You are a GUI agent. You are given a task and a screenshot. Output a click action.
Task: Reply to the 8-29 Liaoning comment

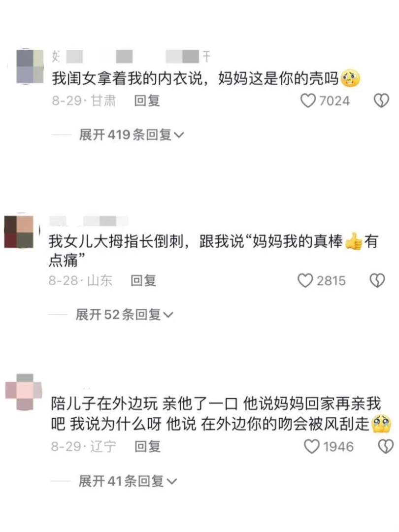[147, 446]
